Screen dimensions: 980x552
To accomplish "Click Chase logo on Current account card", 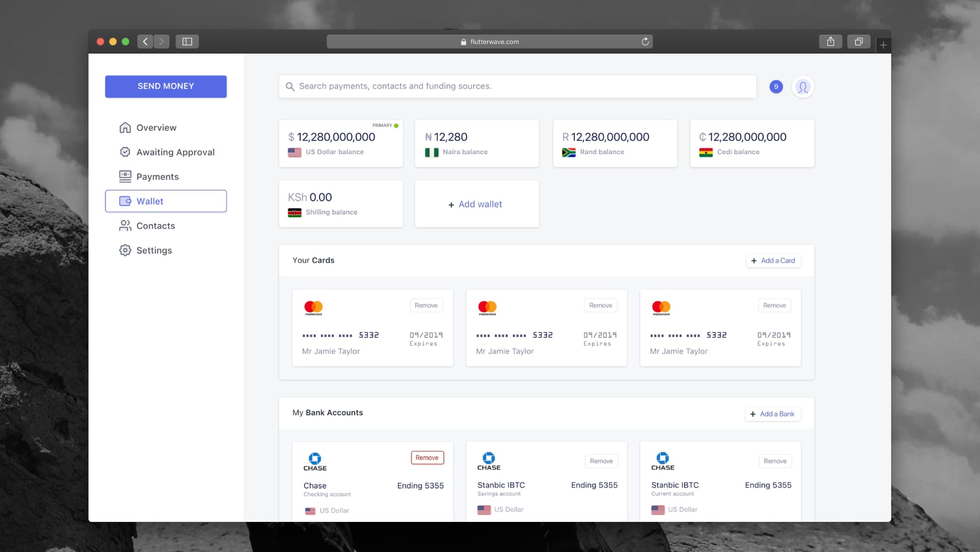I will pos(663,461).
